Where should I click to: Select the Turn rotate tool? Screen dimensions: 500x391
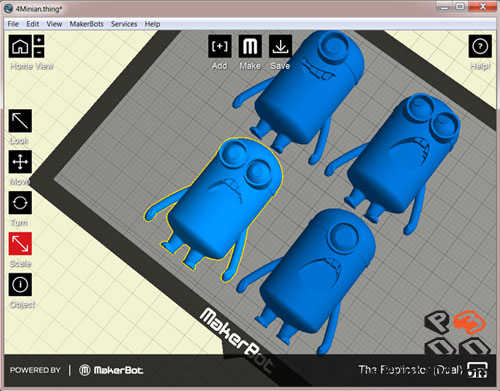click(20, 203)
